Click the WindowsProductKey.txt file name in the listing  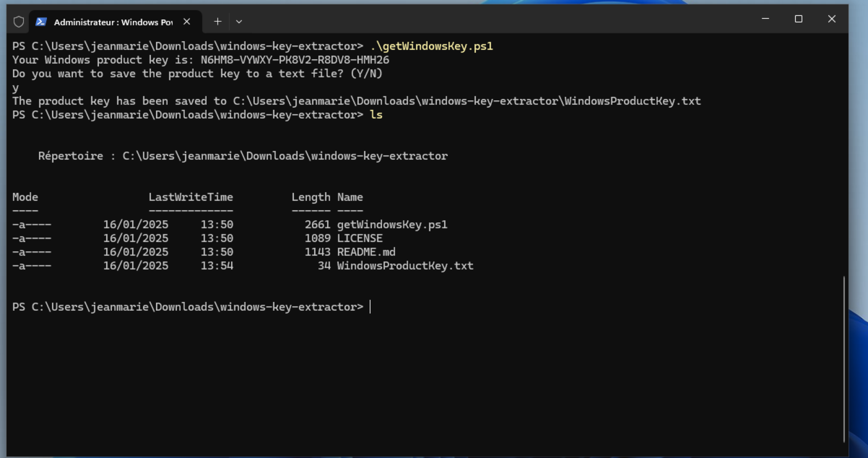click(x=405, y=266)
